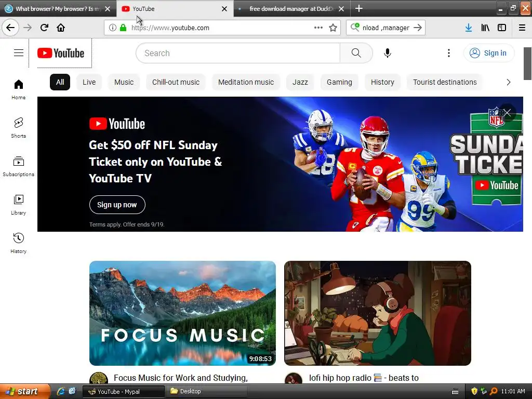
Task: Click the YouTube magnifier search button
Action: coord(356,53)
